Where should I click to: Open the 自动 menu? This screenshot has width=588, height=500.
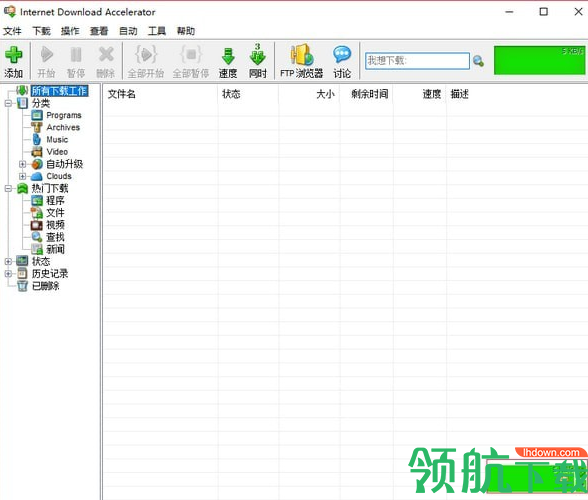128,31
